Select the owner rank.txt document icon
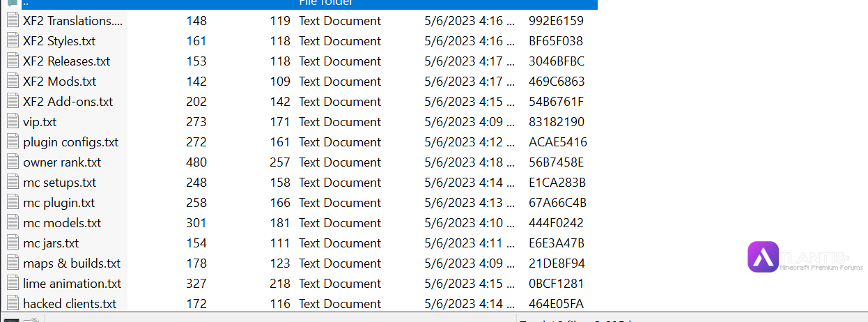 (x=13, y=162)
